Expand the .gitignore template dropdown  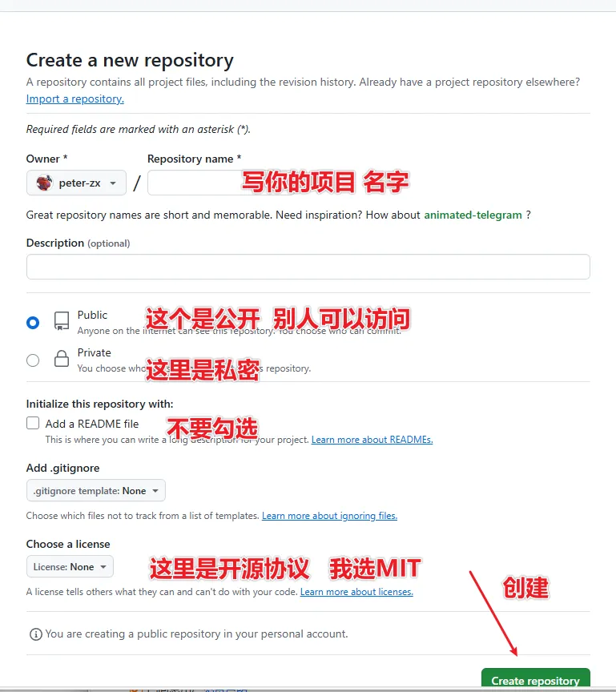click(96, 490)
